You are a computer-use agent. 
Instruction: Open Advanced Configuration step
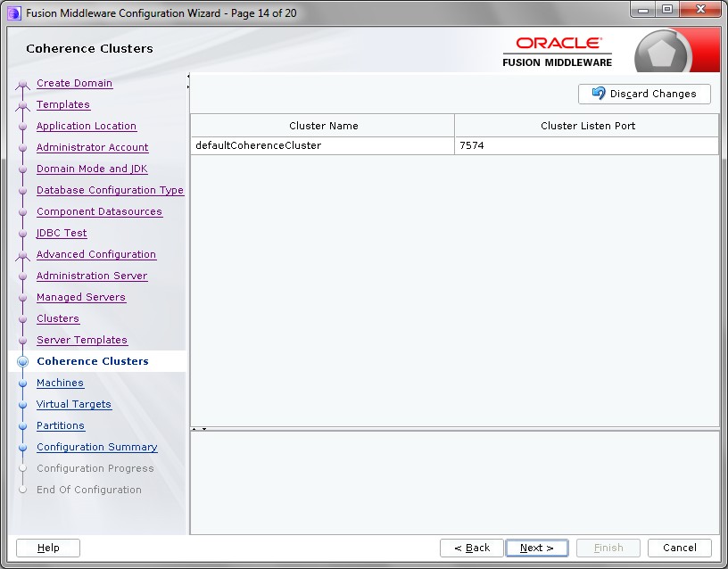96,254
